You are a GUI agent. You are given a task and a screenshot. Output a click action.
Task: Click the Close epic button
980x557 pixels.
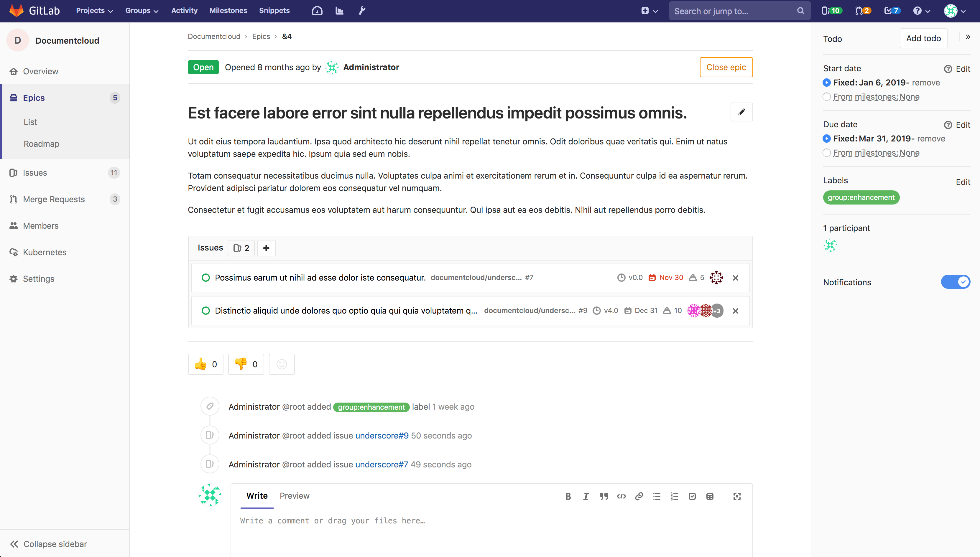[x=726, y=67]
